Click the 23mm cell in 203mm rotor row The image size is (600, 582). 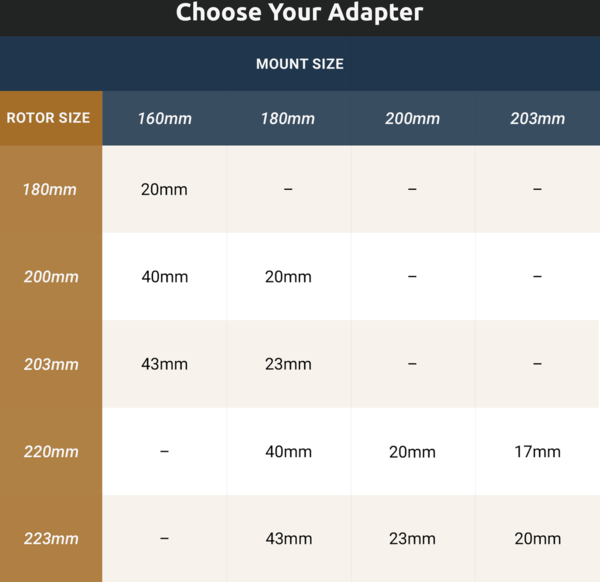click(x=288, y=364)
